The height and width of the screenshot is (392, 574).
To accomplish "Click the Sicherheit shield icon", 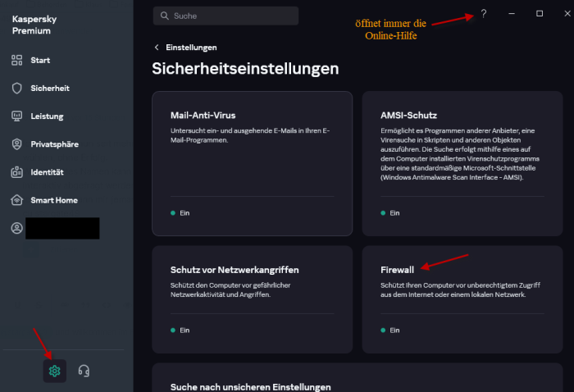I will [x=17, y=89].
